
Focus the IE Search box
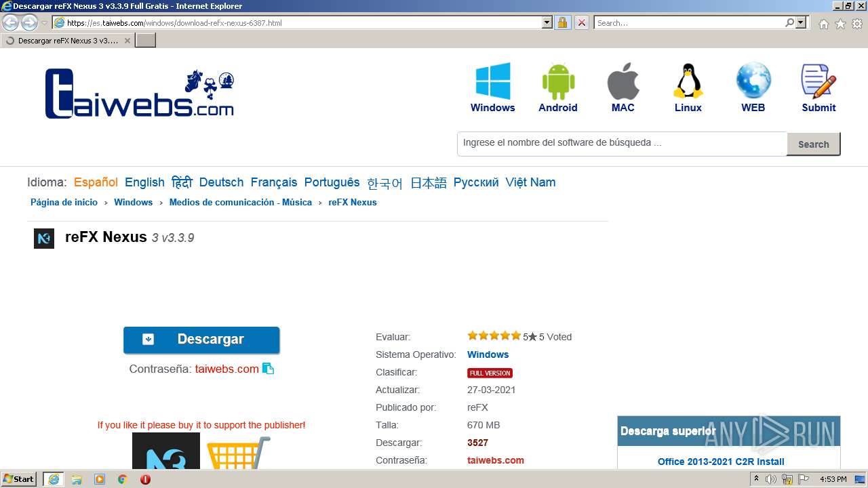tap(689, 22)
